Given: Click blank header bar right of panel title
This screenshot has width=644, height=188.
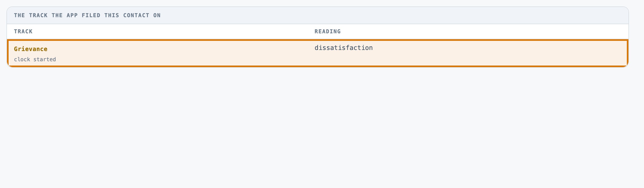Looking at the screenshot, I should tap(394, 15).
